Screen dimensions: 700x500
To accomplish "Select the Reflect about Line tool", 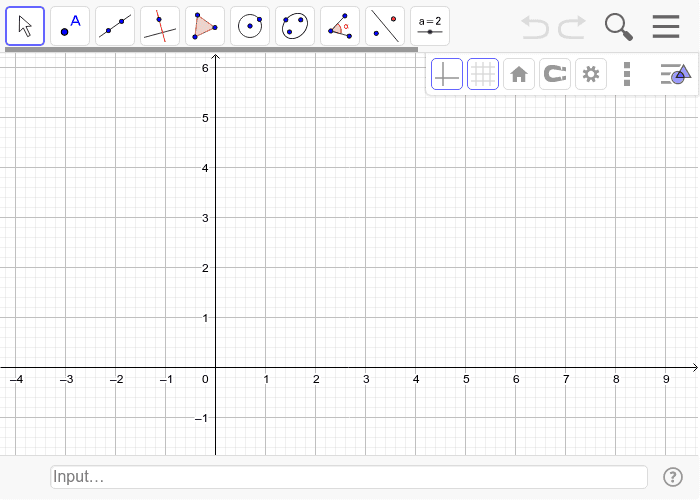I will coord(385,26).
